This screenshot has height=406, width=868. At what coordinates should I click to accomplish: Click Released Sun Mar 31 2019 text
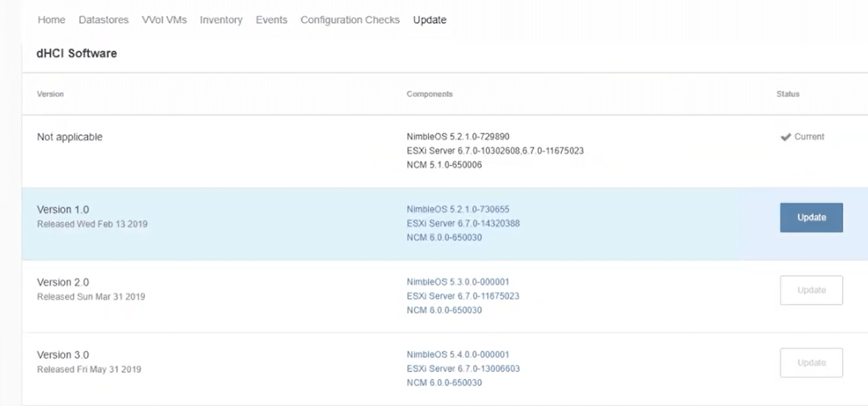(91, 296)
